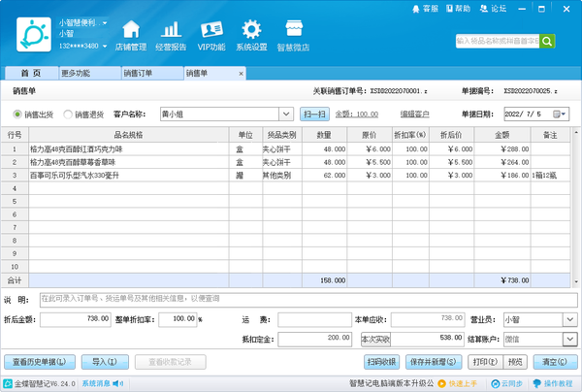The width and height of the screenshot is (582, 392).
Task: Open 系统设置 gear icon
Action: click(x=251, y=36)
